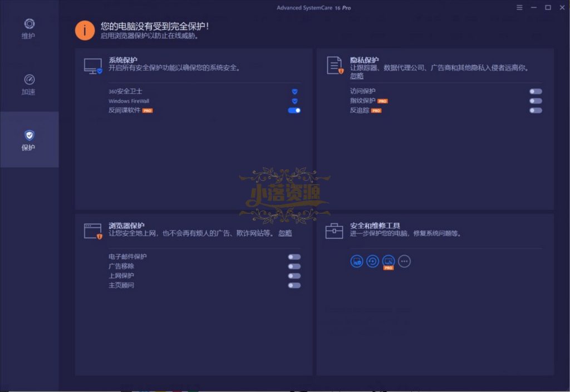Viewport: 570px width, 392px height.
Task: Open the tool icon with PRO badge
Action: point(389,262)
